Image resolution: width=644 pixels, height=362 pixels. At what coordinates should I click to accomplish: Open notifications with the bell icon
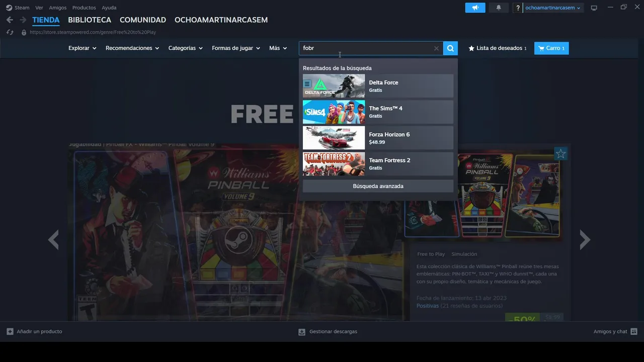[499, 8]
